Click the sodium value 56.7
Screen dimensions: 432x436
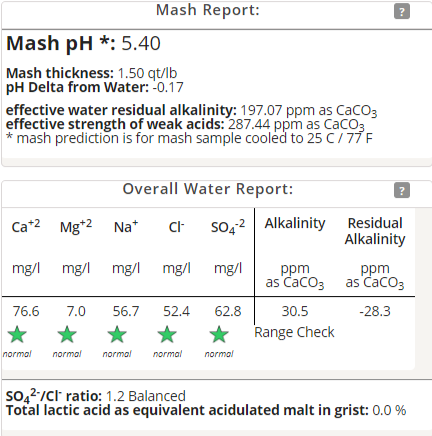pyautogui.click(x=126, y=311)
